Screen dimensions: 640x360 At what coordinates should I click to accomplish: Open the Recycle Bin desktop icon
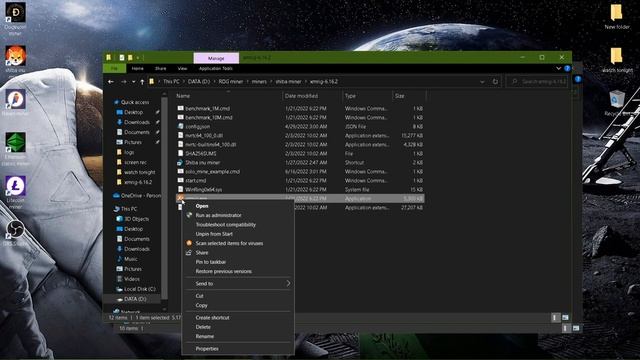617,100
